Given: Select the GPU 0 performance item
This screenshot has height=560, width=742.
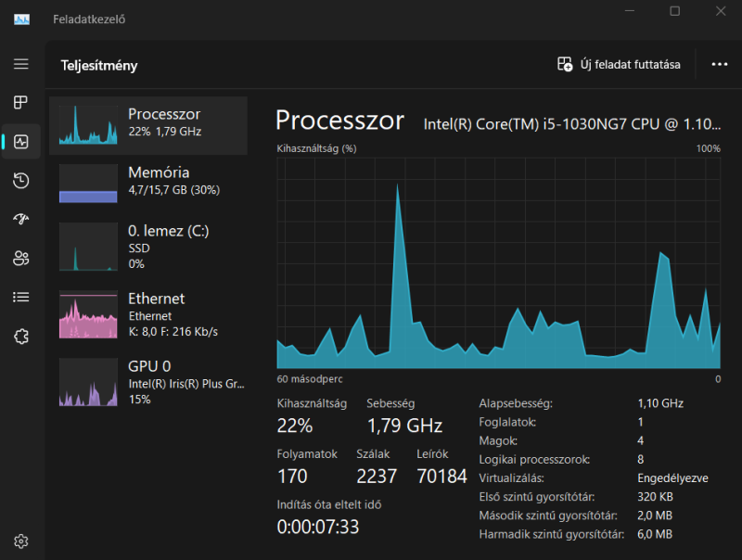Looking at the screenshot, I should tap(148, 382).
